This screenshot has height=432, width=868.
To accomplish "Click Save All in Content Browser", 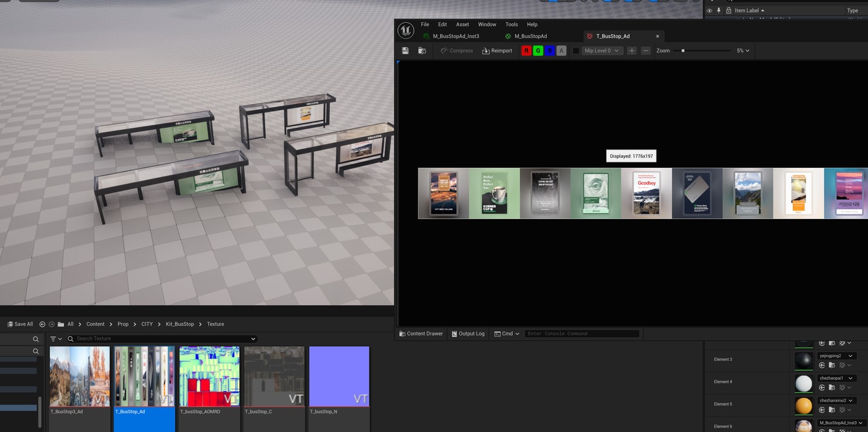I will 20,324.
